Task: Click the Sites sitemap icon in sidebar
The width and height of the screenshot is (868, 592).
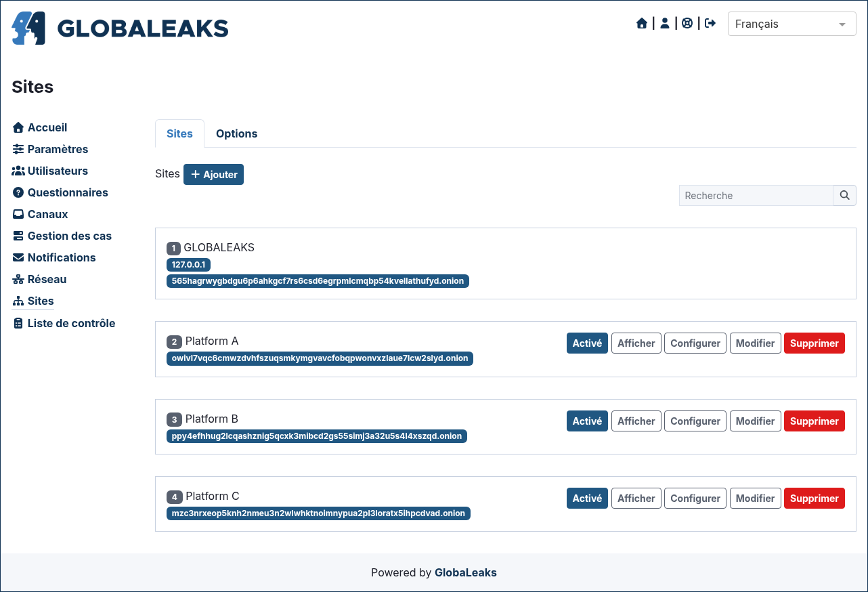Action: click(18, 301)
